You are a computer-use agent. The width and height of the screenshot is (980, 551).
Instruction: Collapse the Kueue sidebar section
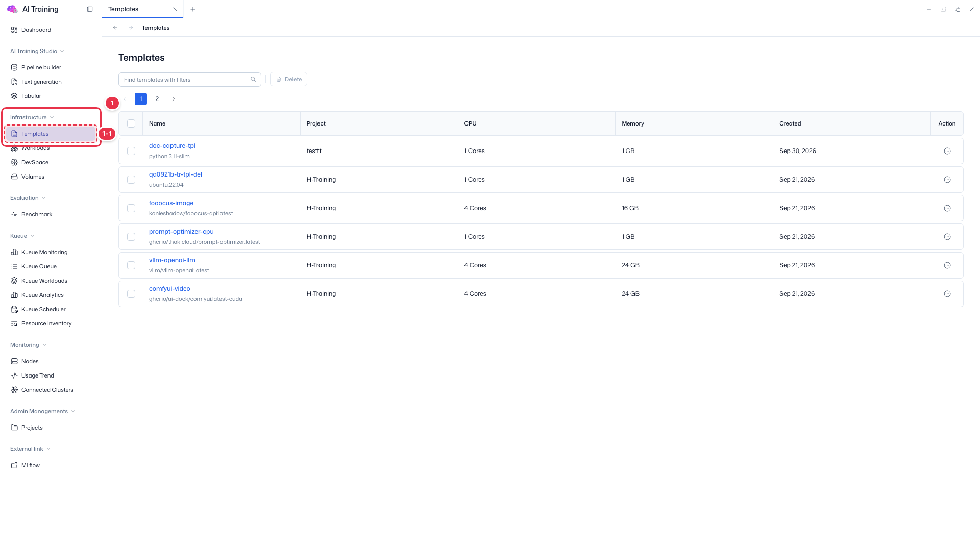pyautogui.click(x=22, y=236)
